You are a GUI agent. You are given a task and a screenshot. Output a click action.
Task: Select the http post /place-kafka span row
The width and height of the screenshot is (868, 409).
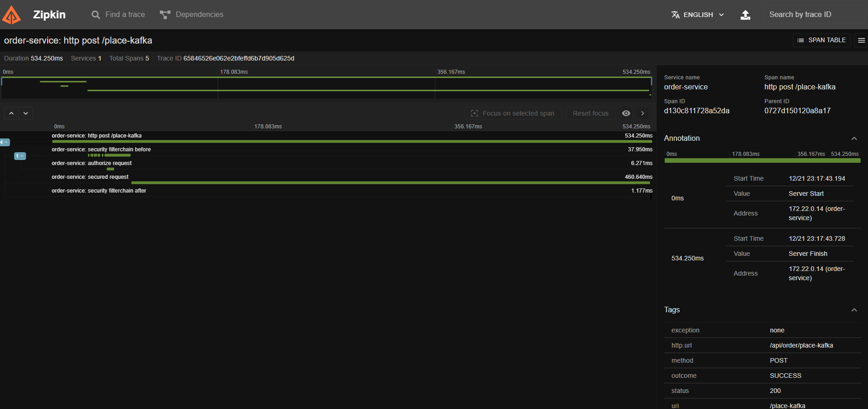coord(328,138)
